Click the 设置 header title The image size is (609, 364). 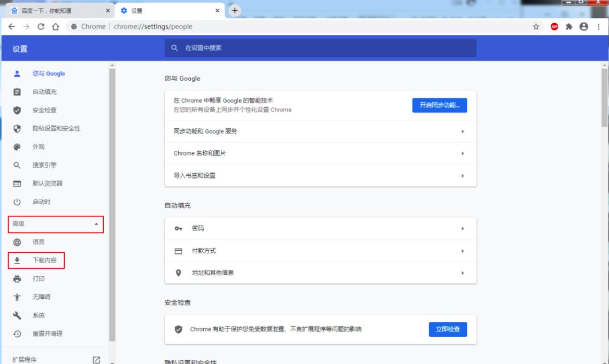[x=20, y=49]
